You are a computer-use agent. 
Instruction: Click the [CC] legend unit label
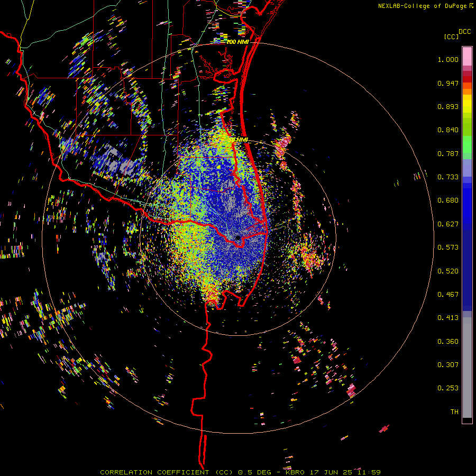click(x=451, y=36)
